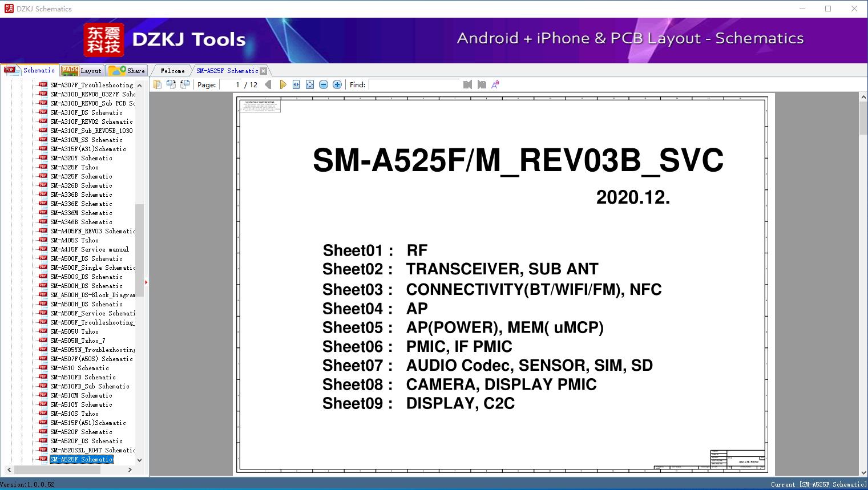Collapse the sidebar with the red arrow
Viewport: 868px width, 490px height.
pos(146,282)
